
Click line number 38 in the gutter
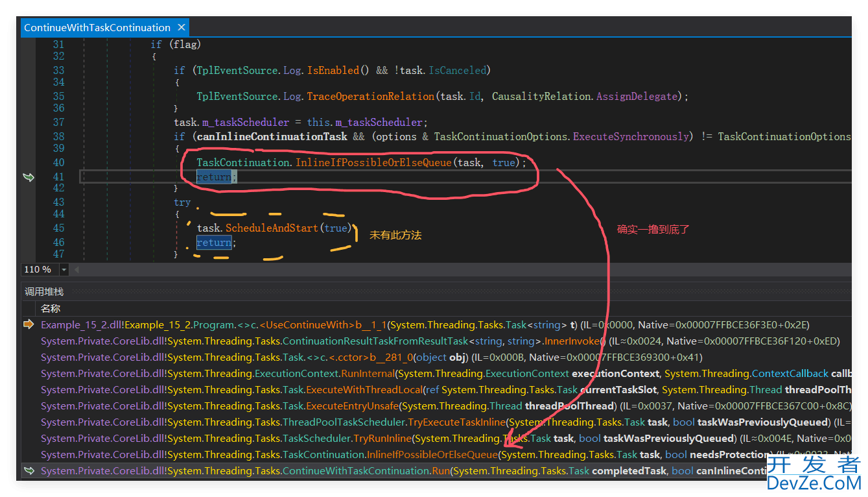click(58, 136)
